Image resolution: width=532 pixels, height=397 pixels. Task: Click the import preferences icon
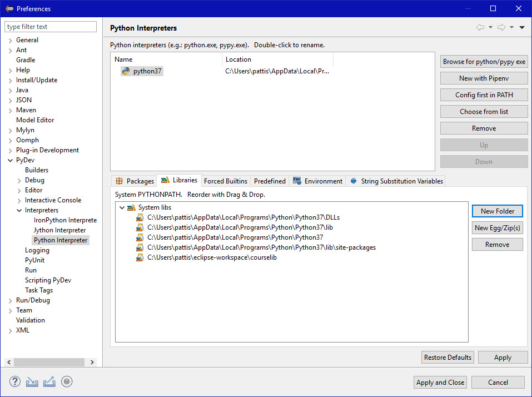pyautogui.click(x=32, y=381)
